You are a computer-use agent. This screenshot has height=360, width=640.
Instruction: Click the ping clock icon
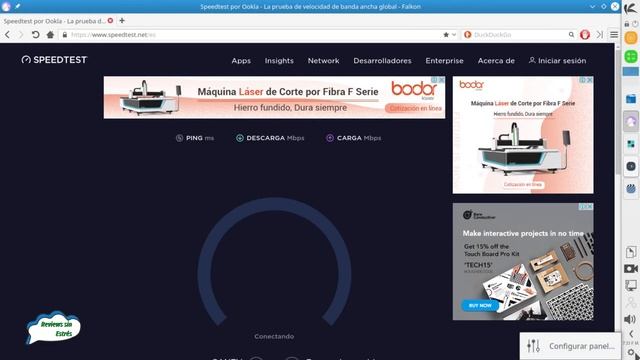click(x=179, y=138)
